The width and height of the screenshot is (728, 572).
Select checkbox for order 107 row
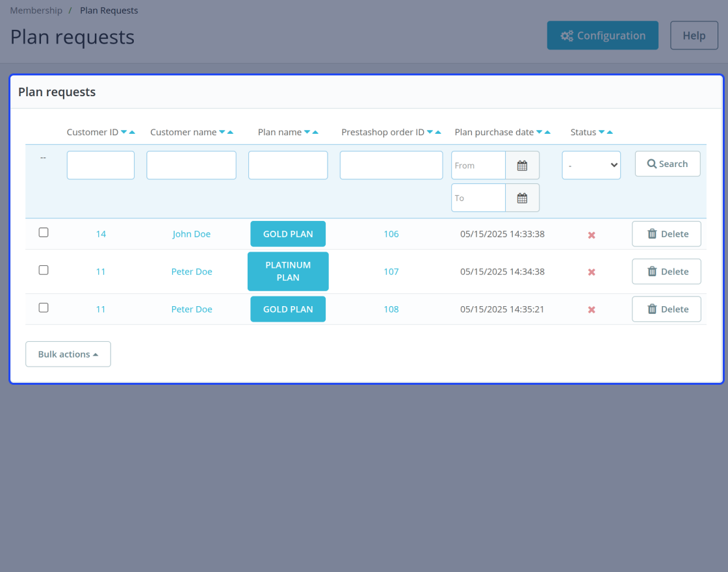point(44,270)
